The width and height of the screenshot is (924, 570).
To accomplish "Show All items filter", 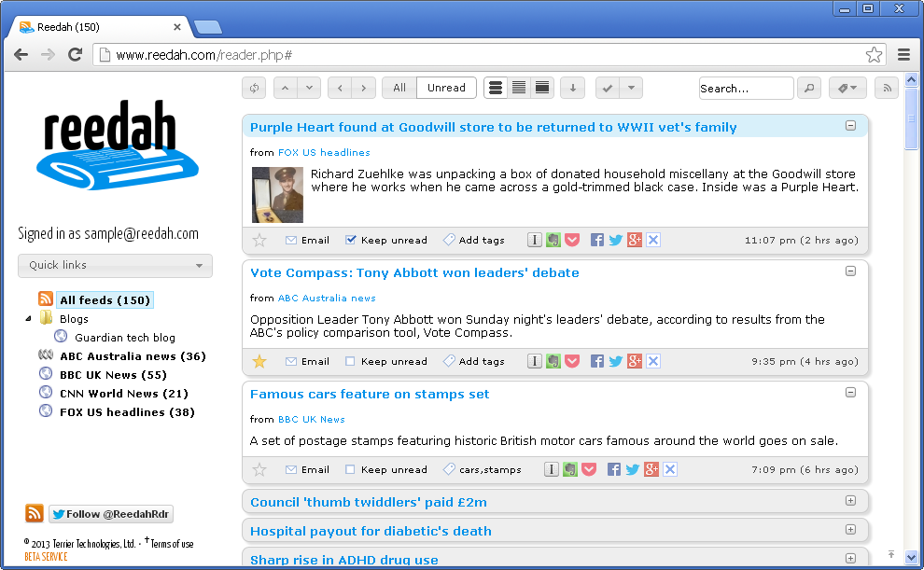I will pyautogui.click(x=399, y=89).
